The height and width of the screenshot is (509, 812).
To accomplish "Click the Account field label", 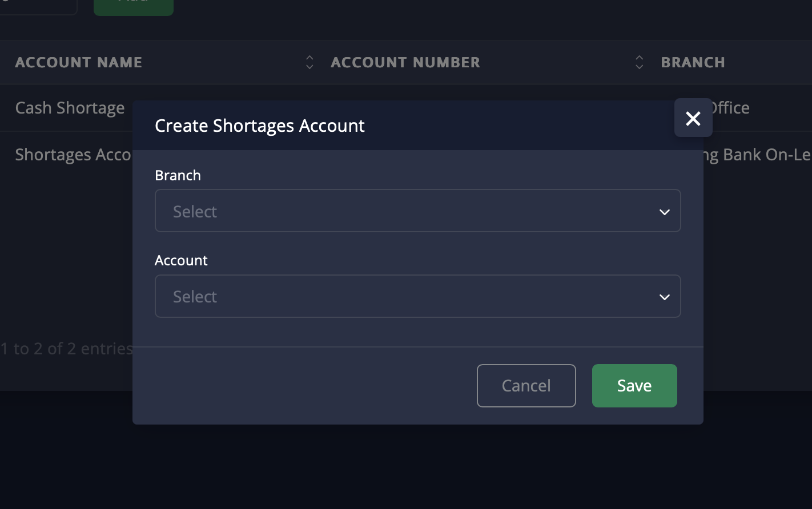I will point(181,260).
